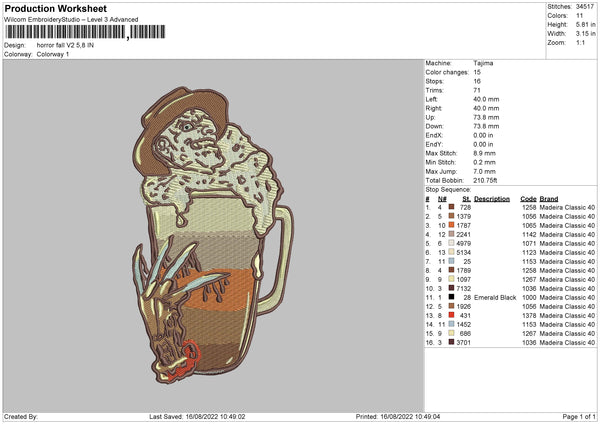This screenshot has height=424, width=600.
Task: Select the Max Jump value 7.0 mm
Action: pyautogui.click(x=484, y=171)
